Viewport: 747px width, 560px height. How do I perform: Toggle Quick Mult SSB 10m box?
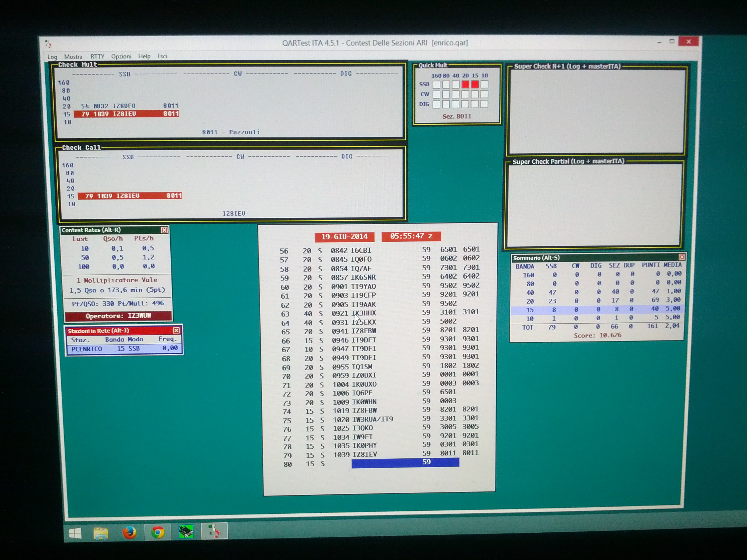pyautogui.click(x=485, y=84)
